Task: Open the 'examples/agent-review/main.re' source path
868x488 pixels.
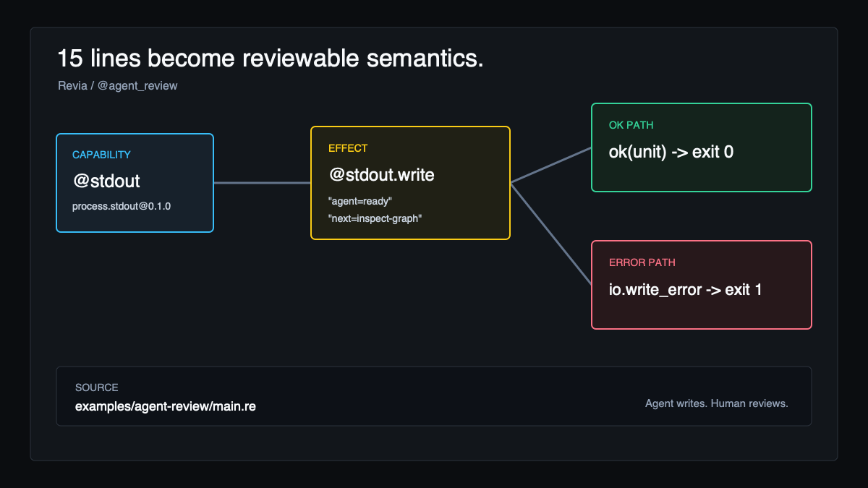Action: (166, 406)
